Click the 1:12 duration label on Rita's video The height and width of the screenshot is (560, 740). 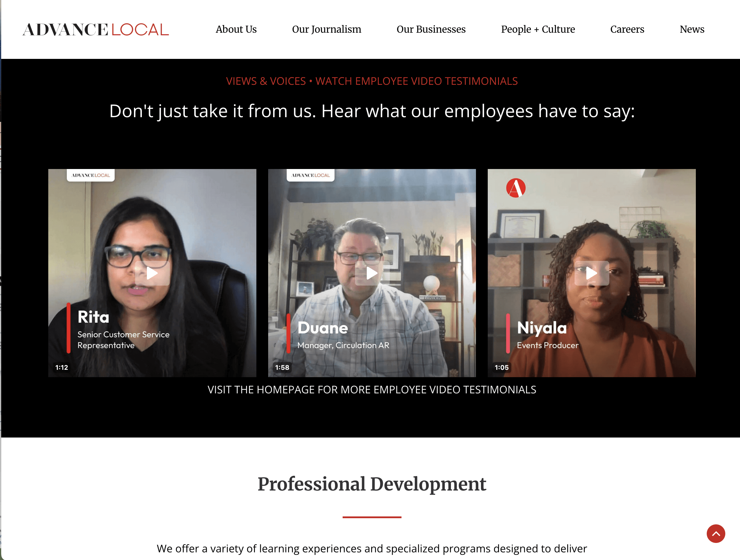(x=62, y=367)
